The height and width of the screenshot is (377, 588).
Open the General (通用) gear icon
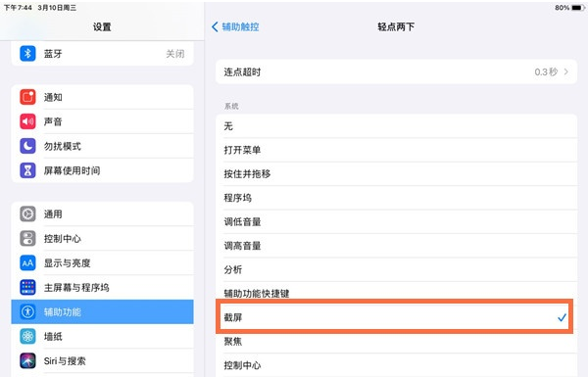point(27,214)
